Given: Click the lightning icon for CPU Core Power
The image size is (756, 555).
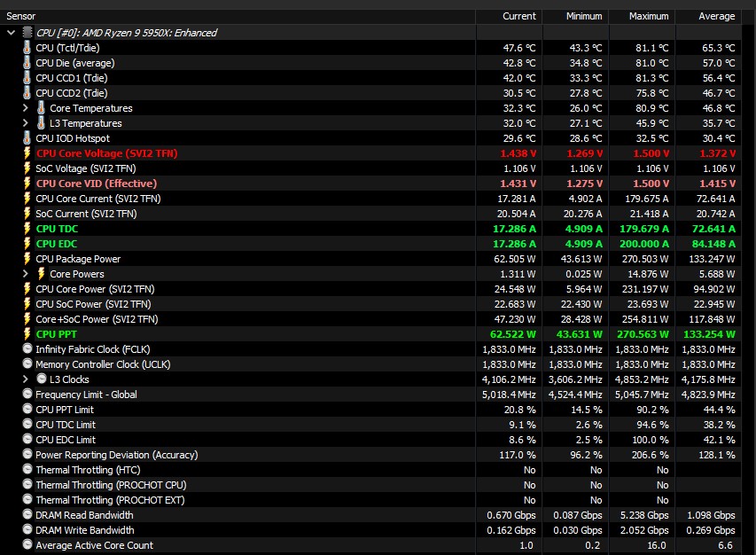Looking at the screenshot, I should [x=27, y=289].
